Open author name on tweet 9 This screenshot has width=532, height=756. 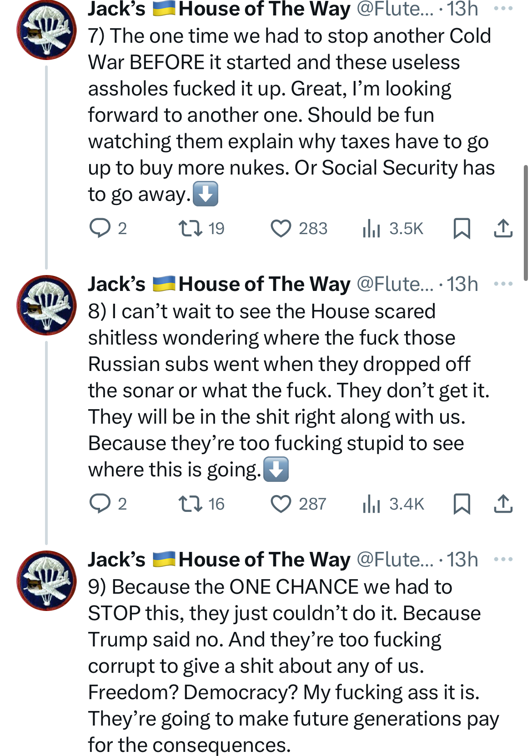pyautogui.click(x=219, y=560)
